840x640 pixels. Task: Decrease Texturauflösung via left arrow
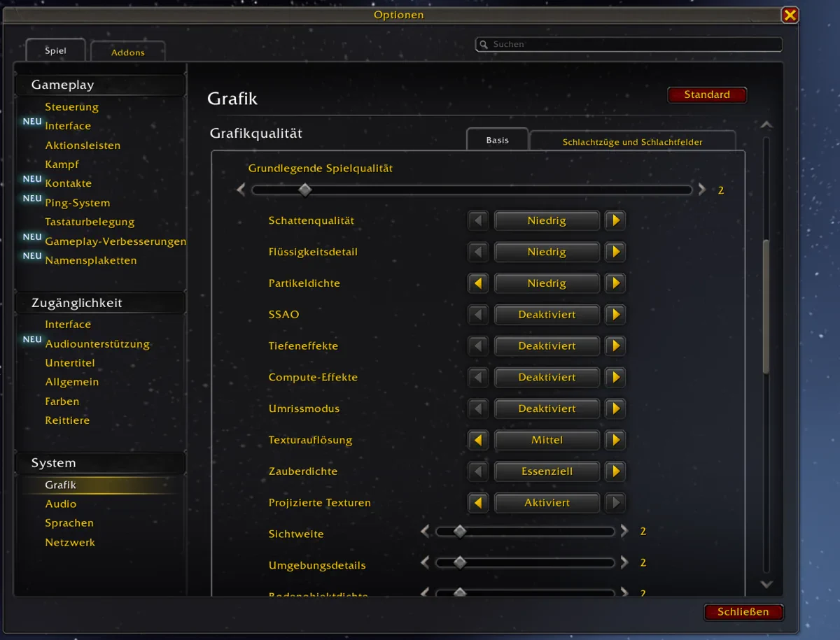click(478, 440)
